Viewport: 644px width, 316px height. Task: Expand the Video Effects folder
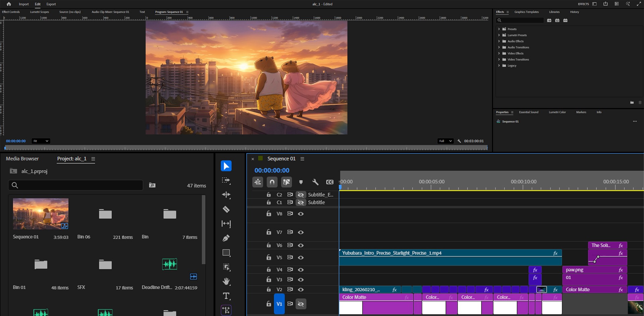pos(499,53)
